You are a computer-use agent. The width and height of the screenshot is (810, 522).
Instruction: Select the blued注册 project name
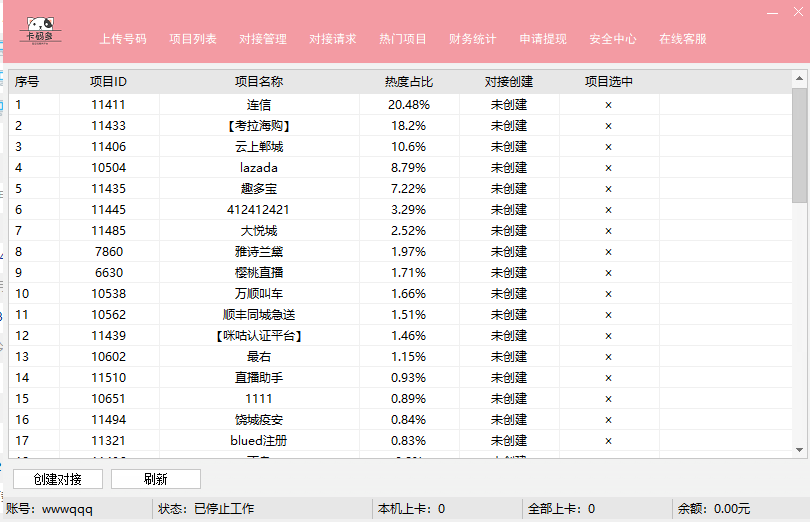click(x=259, y=441)
